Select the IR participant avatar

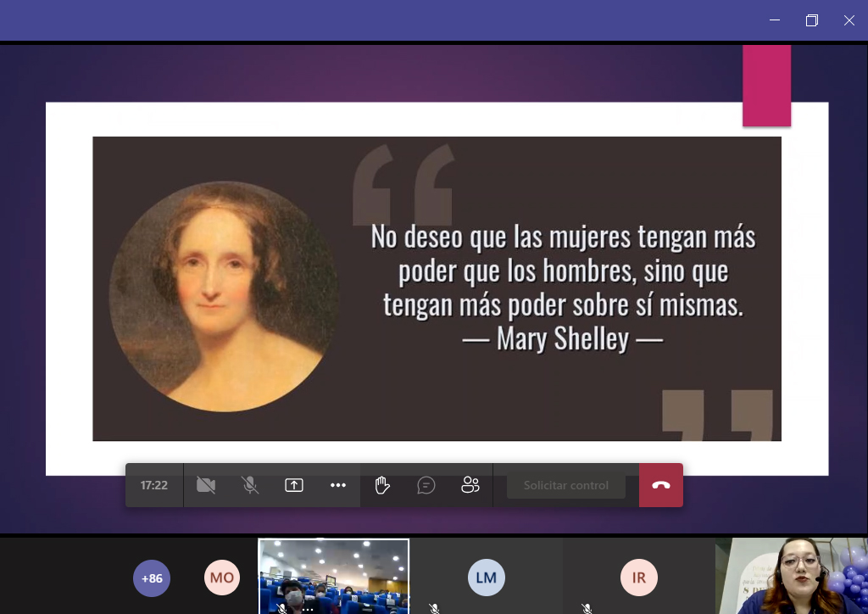[638, 578]
